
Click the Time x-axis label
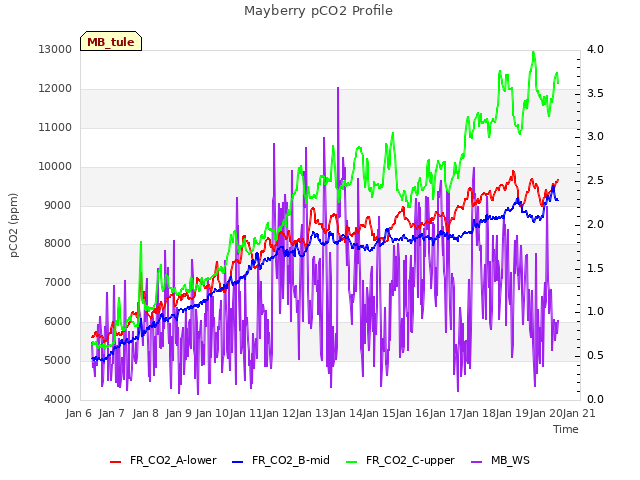[566, 429]
